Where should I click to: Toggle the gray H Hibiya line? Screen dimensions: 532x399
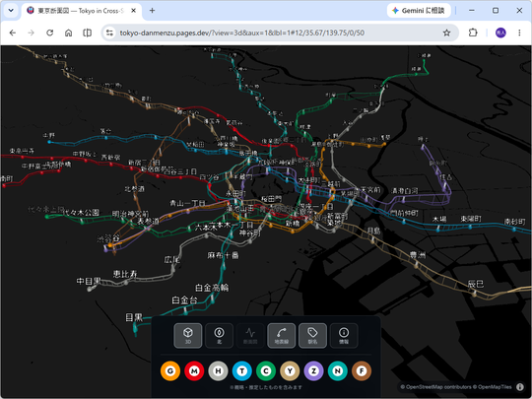coord(218,370)
